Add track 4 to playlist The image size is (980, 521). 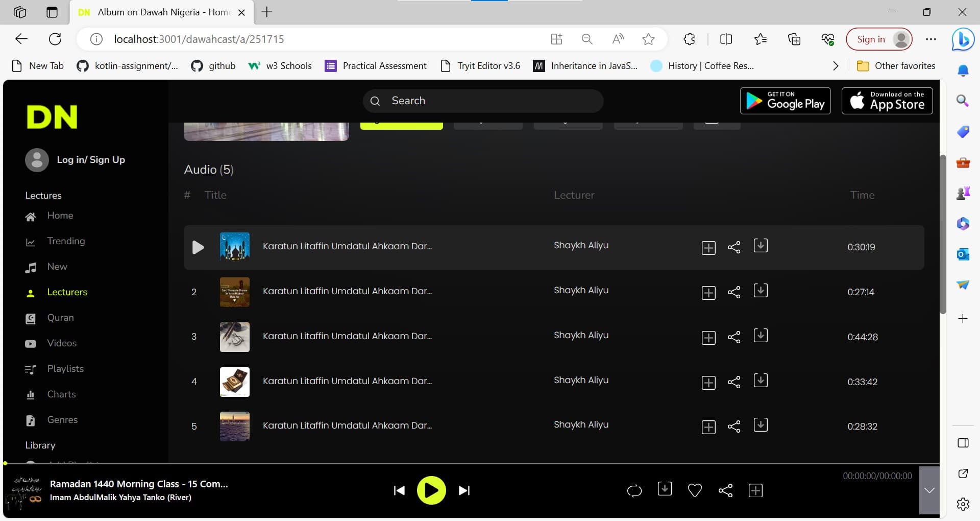[708, 383]
